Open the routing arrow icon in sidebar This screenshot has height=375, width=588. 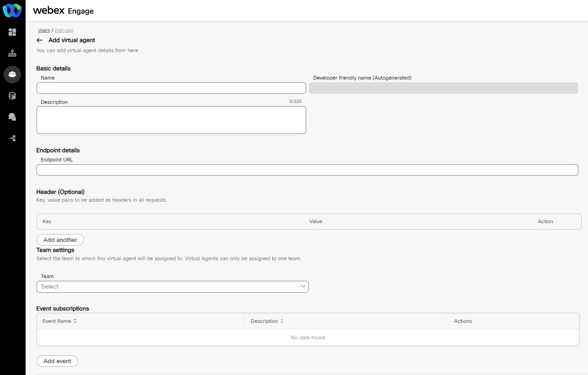(x=12, y=138)
